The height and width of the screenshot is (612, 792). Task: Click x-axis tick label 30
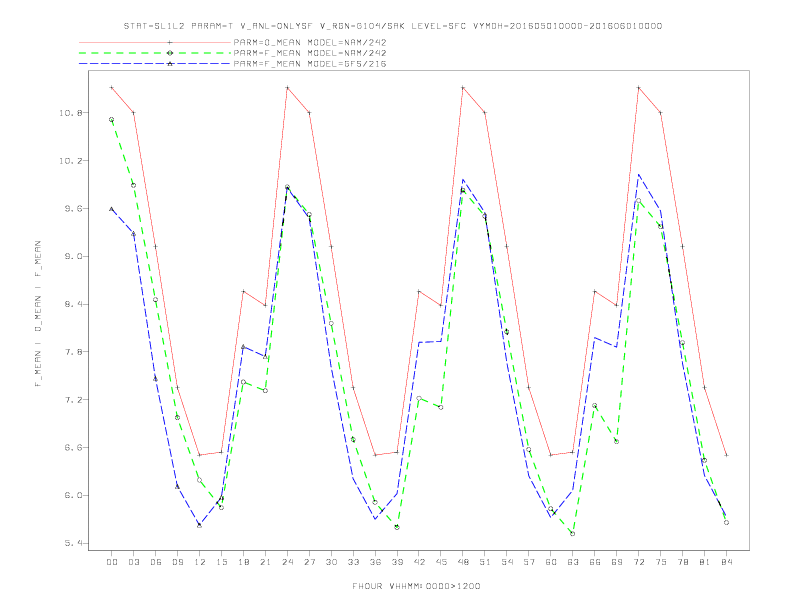point(331,562)
